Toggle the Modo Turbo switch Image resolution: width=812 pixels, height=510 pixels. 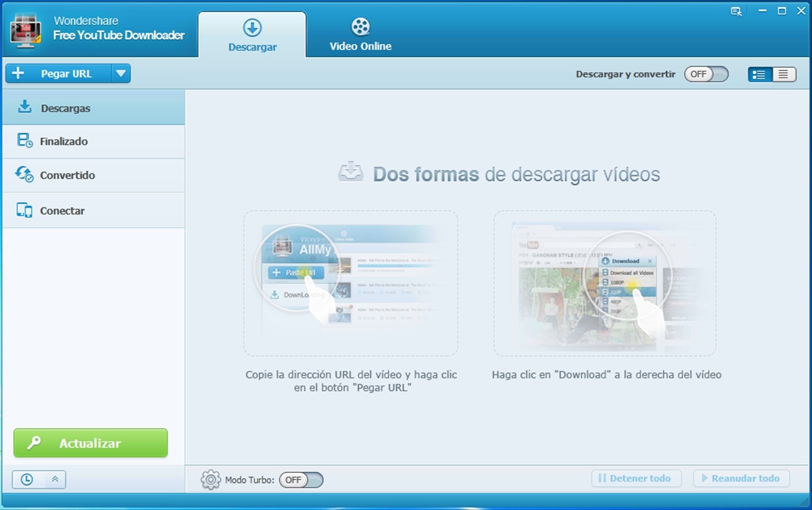[301, 480]
